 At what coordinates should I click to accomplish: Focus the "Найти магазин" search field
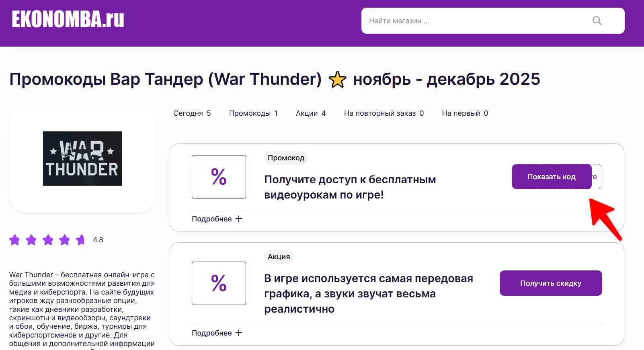point(493,21)
